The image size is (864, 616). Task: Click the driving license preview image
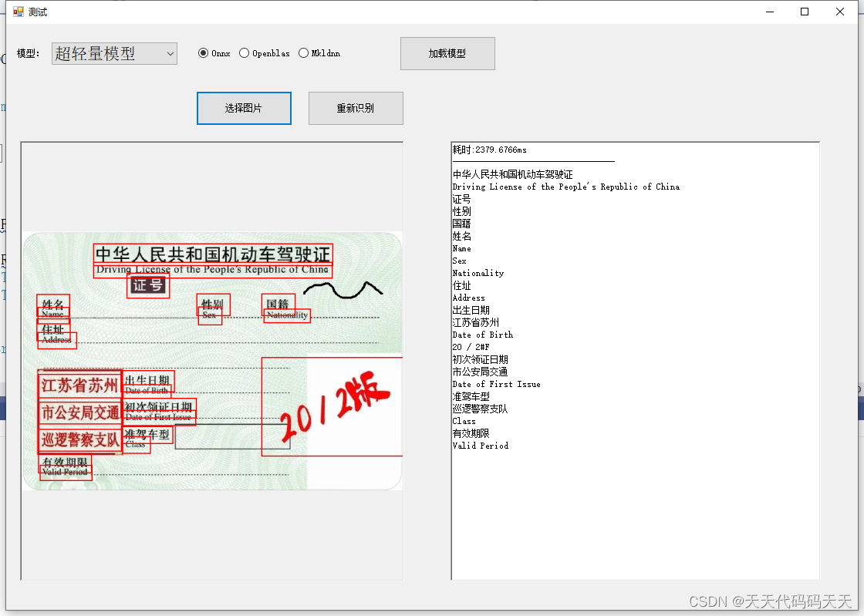(x=212, y=358)
